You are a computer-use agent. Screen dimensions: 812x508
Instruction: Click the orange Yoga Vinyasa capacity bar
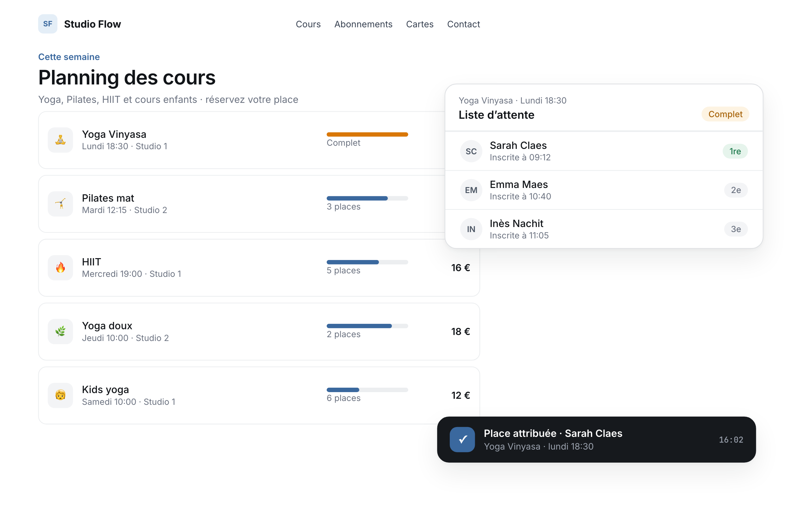367,134
